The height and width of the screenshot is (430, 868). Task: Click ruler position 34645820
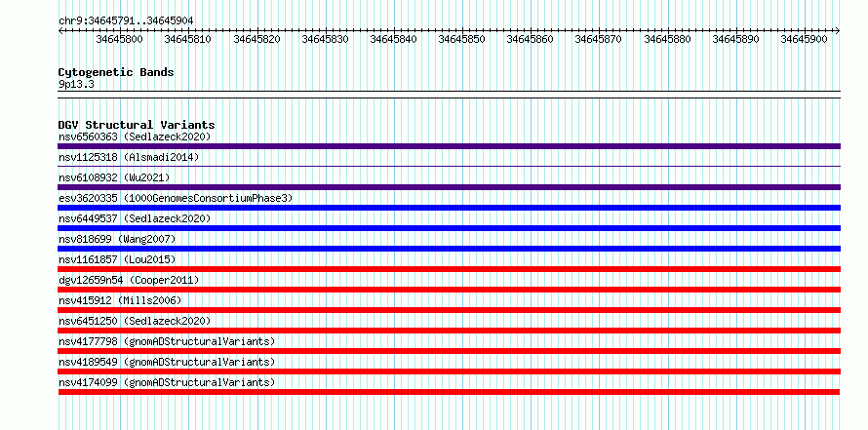(x=256, y=39)
